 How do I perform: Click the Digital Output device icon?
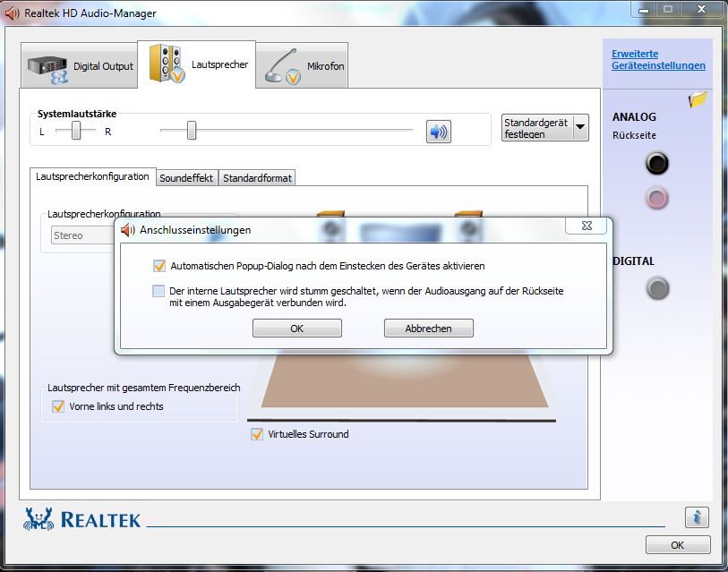pyautogui.click(x=48, y=70)
